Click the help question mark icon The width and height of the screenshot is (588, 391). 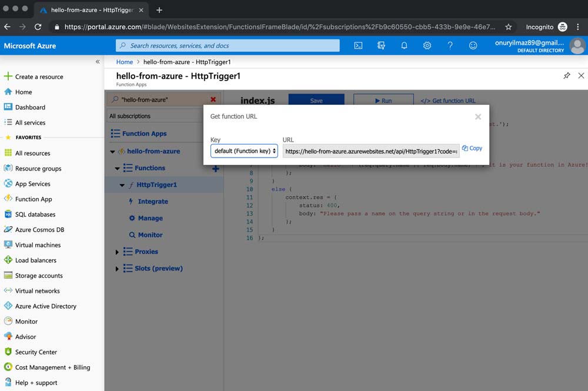point(450,45)
